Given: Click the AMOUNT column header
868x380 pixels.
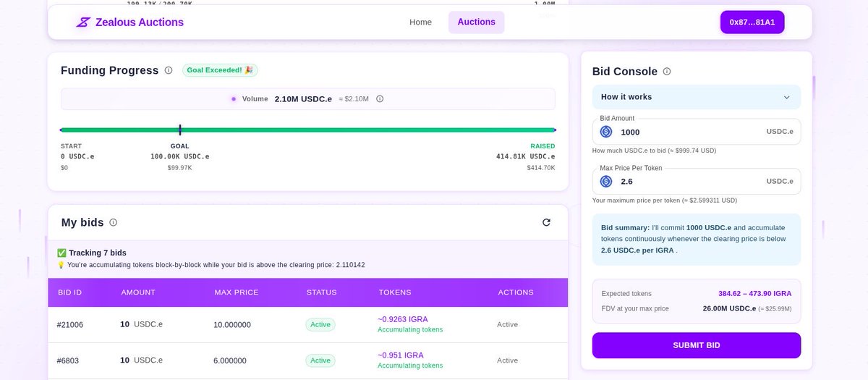Looking at the screenshot, I should pyautogui.click(x=138, y=292).
